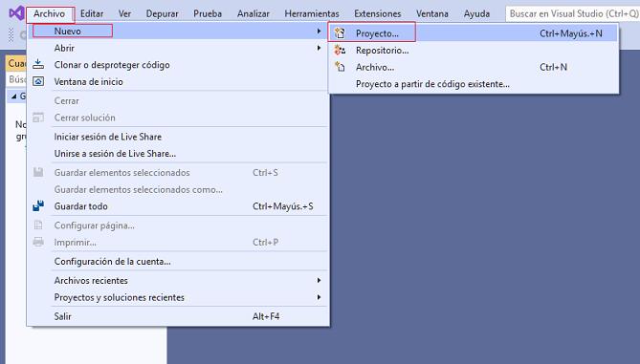Select Proyectos y soluciones recientes
640x364 pixels.
178,297
